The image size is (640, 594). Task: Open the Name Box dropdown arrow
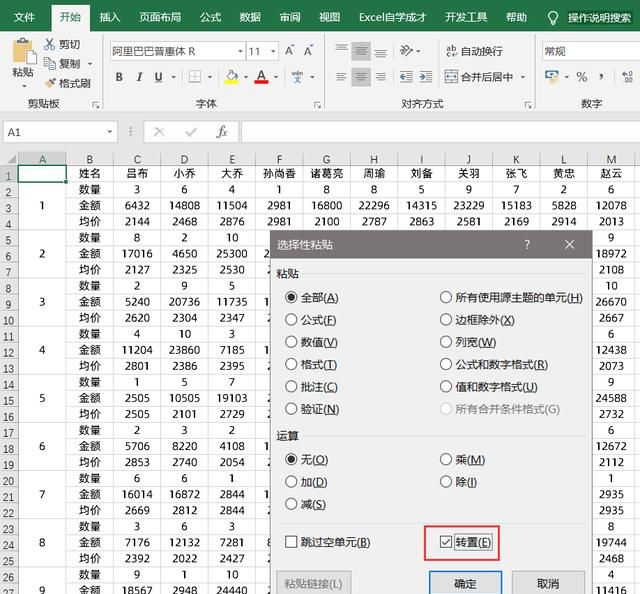coord(109,132)
